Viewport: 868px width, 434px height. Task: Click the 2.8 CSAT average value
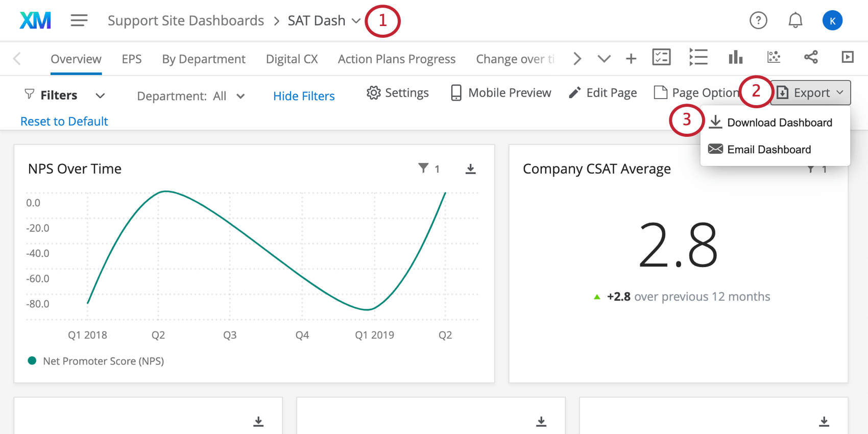[678, 245]
